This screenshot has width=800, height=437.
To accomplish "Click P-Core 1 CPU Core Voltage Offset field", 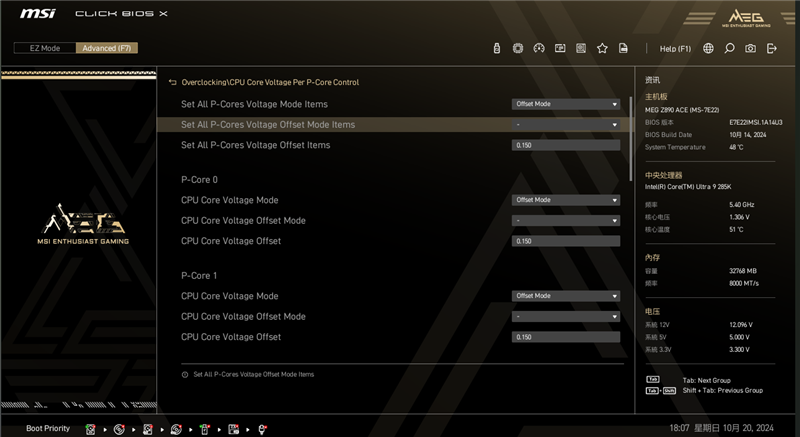I will pos(566,337).
